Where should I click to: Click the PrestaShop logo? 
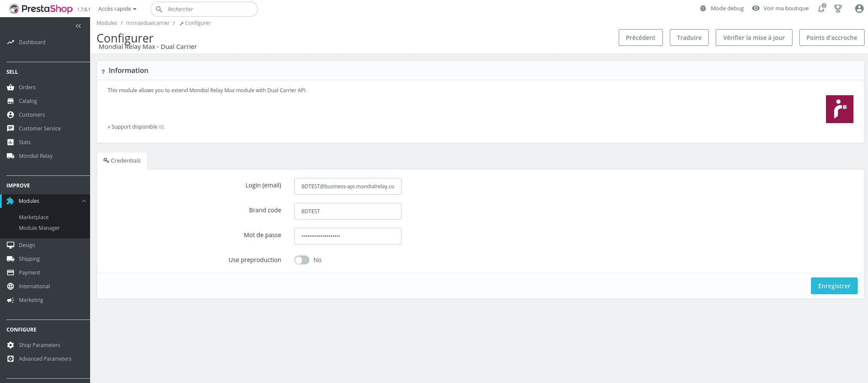tap(41, 9)
